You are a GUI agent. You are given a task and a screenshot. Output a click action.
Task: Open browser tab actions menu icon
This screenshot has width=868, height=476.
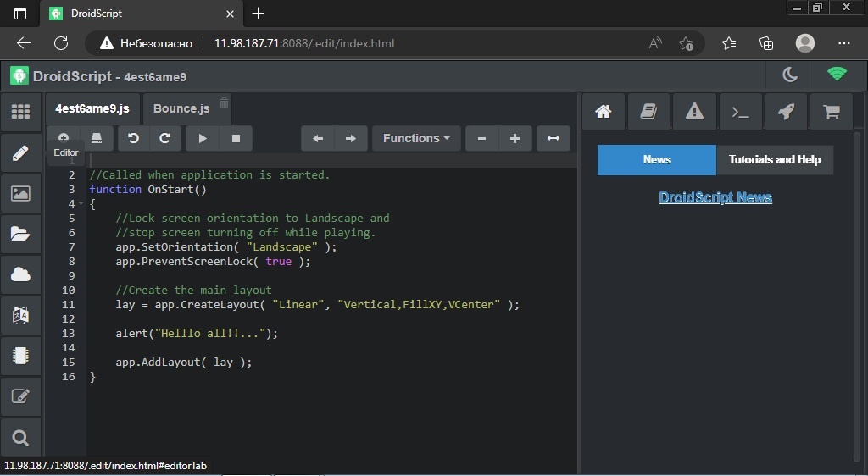click(x=20, y=14)
